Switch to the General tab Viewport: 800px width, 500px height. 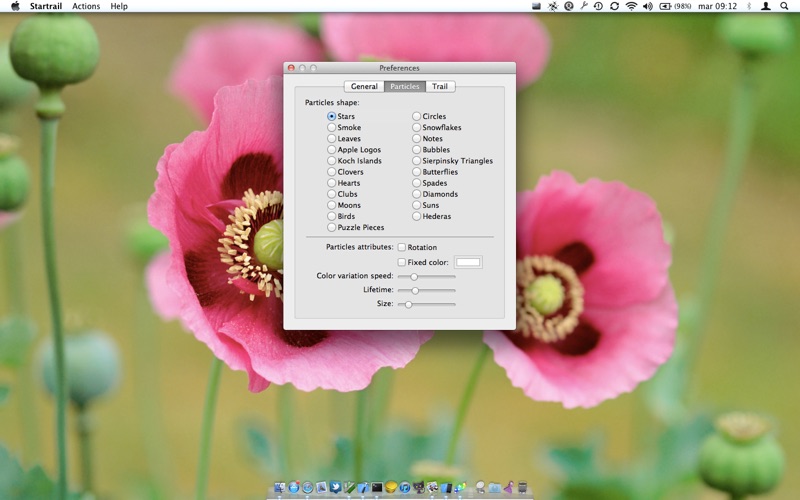(x=364, y=87)
